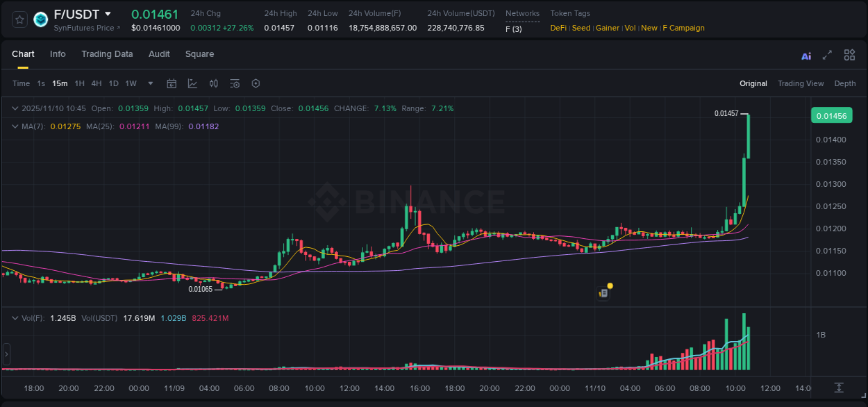The image size is (868, 407).
Task: Add F/USDT to favorites with the star icon
Action: 19,19
